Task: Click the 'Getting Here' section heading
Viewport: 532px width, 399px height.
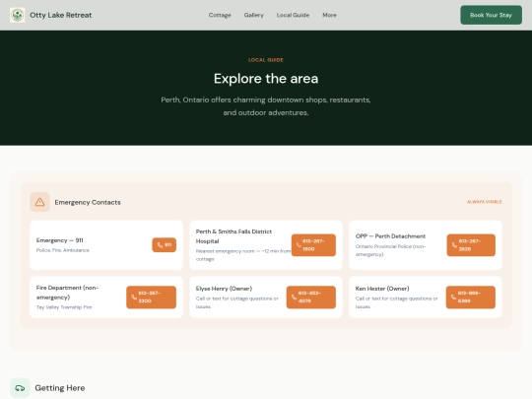Action: coord(60,388)
